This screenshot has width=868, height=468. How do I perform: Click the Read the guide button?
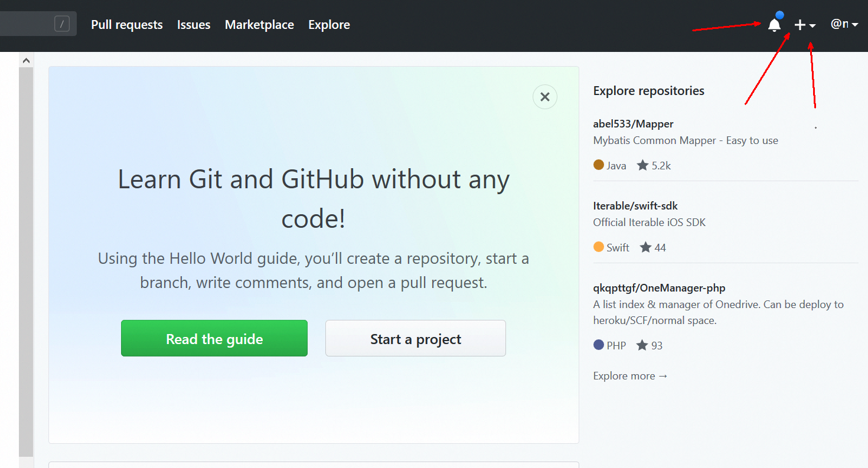[x=214, y=338]
